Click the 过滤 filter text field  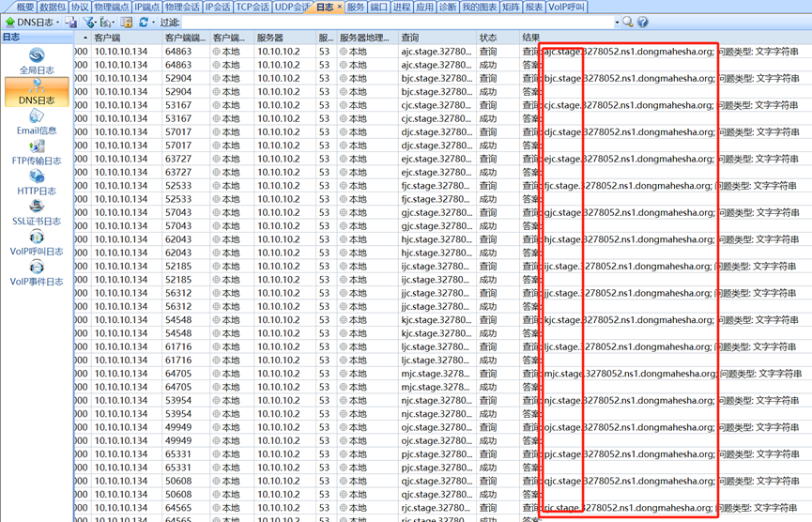click(x=394, y=23)
